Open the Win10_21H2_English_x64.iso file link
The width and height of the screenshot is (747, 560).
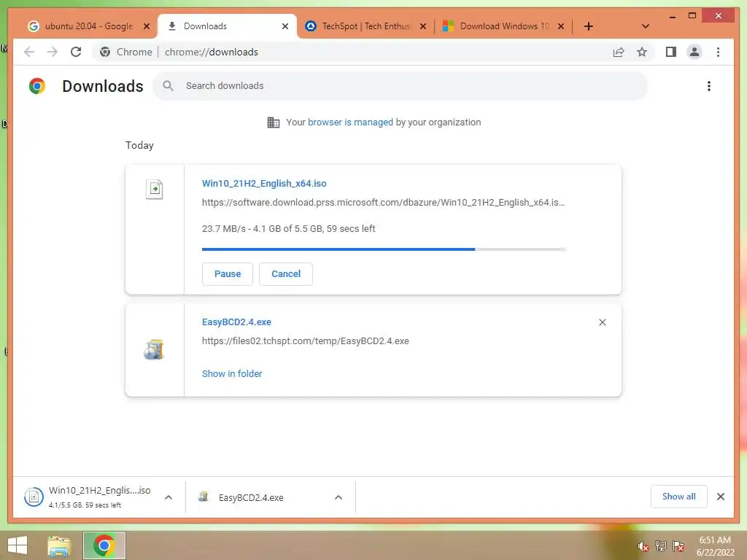[x=264, y=183]
